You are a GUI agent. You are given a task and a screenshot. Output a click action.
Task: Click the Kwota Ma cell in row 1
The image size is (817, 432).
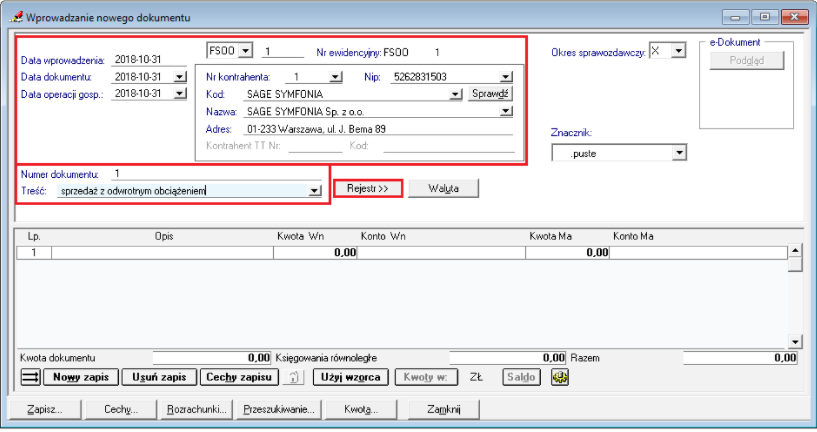click(567, 253)
